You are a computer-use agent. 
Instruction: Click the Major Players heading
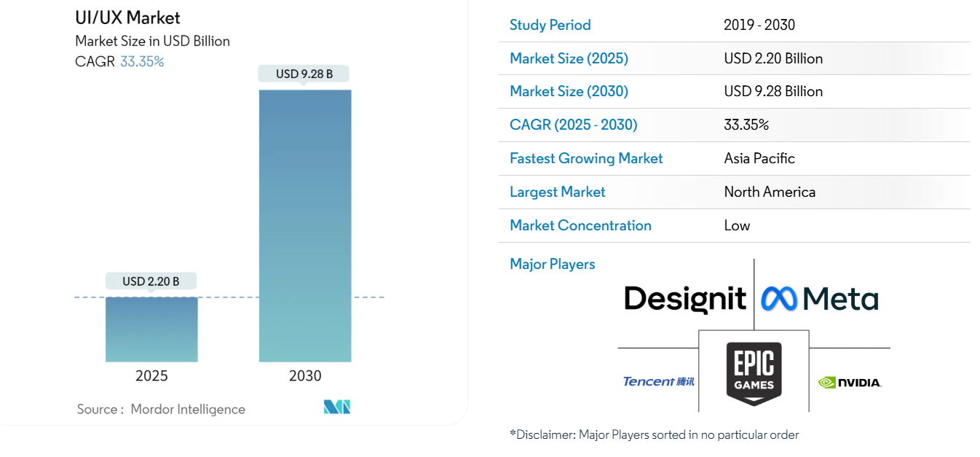552,264
